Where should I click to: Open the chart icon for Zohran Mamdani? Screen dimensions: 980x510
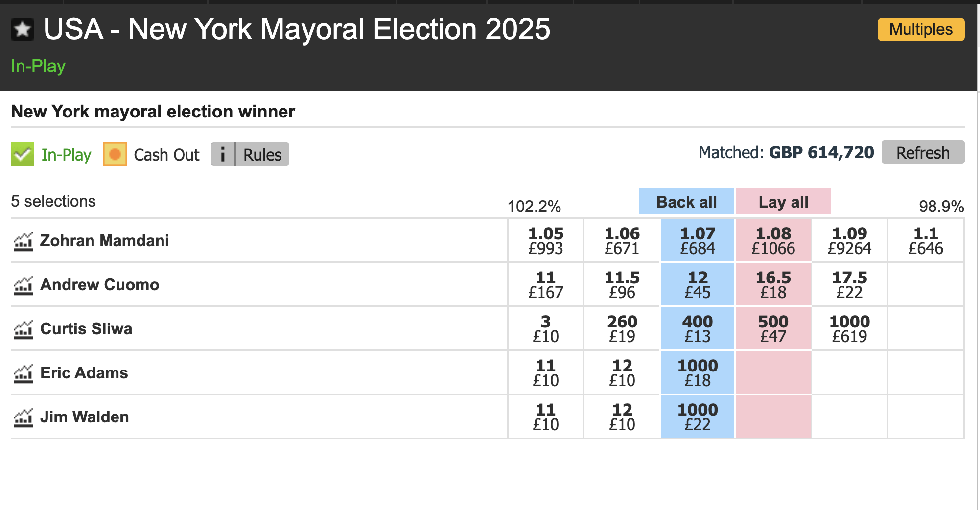click(23, 241)
